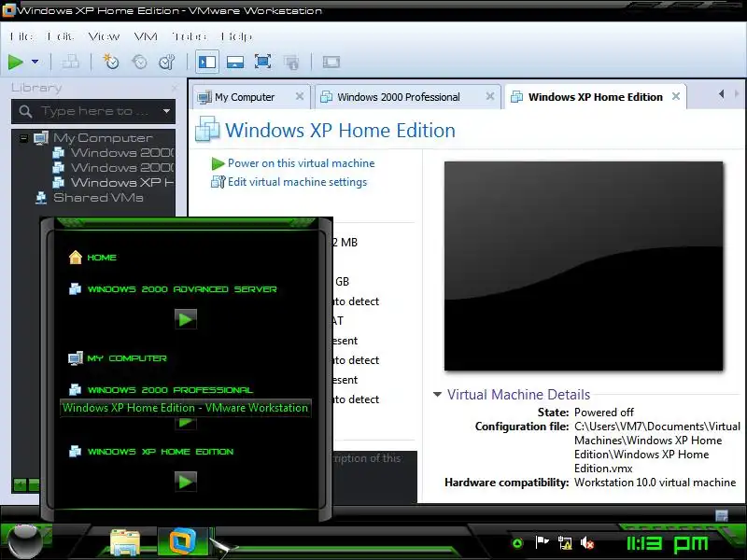Toggle the library sidebar view button
The image size is (747, 560).
click(207, 62)
